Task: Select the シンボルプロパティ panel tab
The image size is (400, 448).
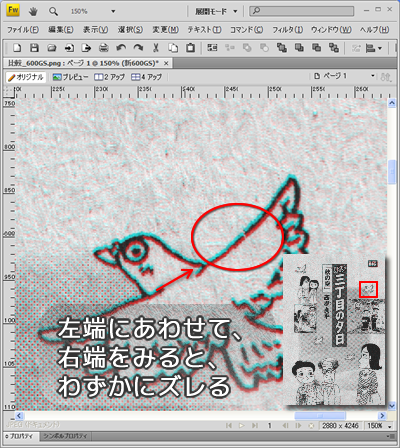Action: coord(65,436)
